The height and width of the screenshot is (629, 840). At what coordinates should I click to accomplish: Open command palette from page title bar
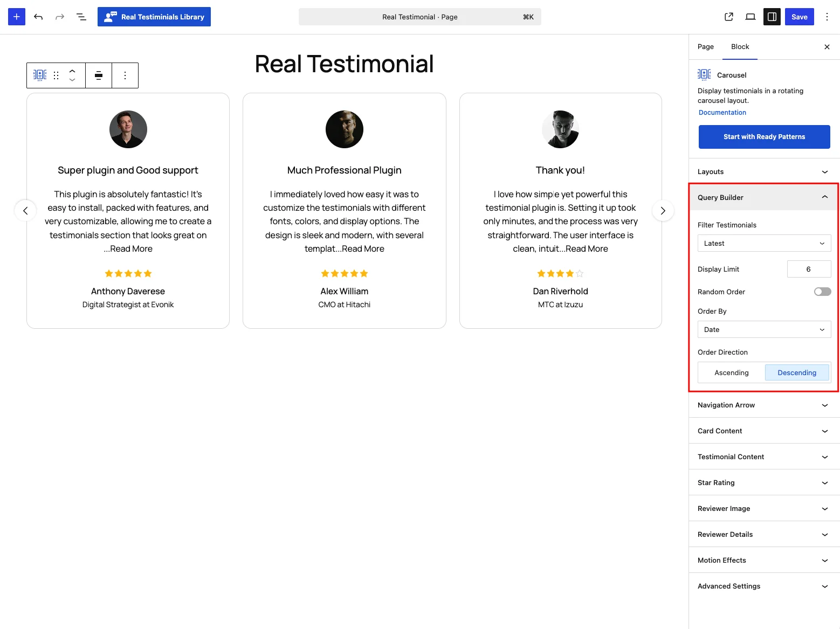(420, 17)
